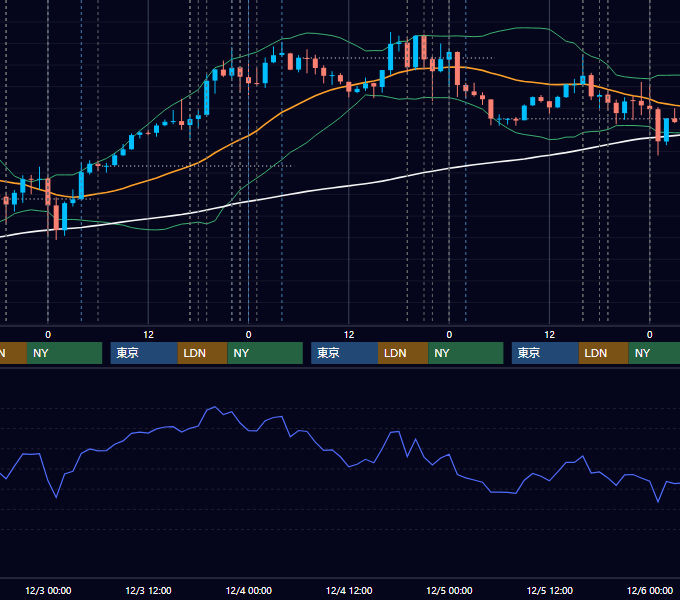
Task: Select the blue oscillator line in lower pane
Action: coord(349,466)
